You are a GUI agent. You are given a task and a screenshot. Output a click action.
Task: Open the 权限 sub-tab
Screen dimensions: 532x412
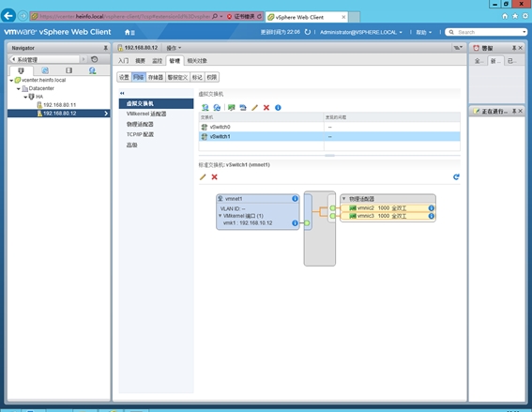(x=212, y=77)
